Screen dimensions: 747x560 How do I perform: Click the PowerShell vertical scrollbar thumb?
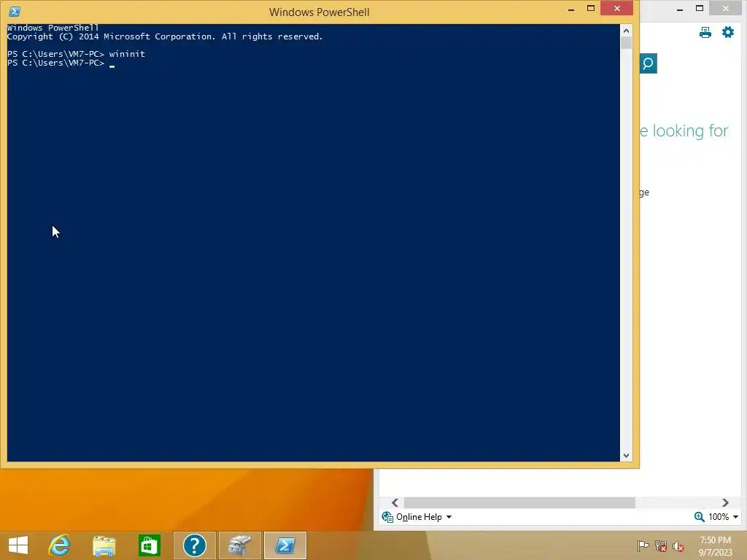(x=626, y=43)
